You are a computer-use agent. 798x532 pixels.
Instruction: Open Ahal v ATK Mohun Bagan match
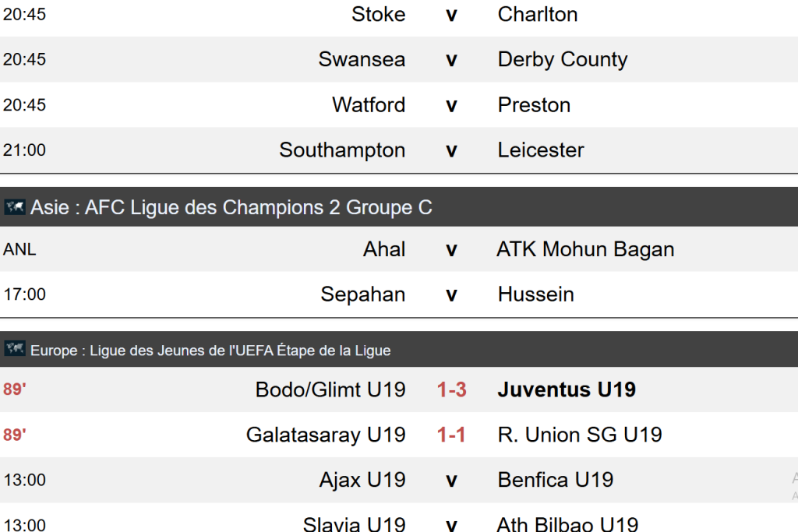pos(450,250)
